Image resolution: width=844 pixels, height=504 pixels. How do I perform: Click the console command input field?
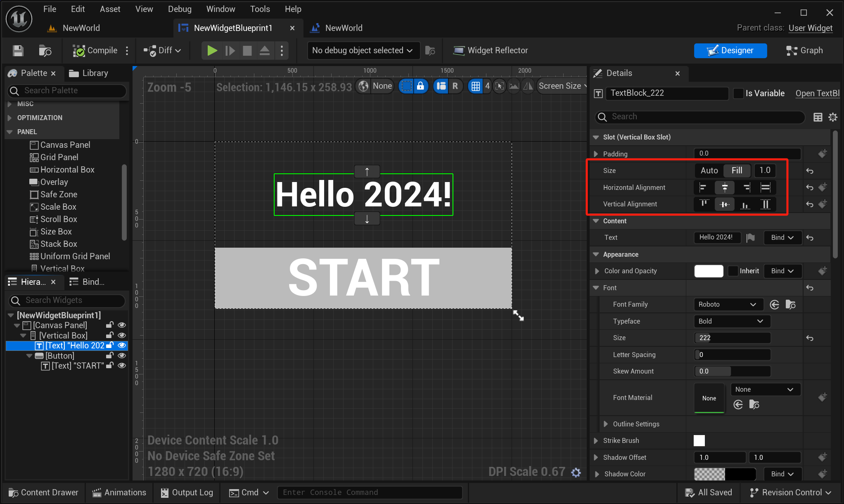coord(370,492)
